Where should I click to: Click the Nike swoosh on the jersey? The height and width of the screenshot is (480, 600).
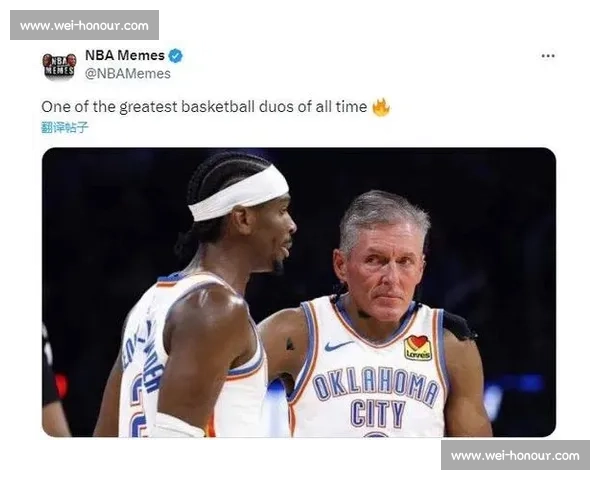(x=338, y=346)
